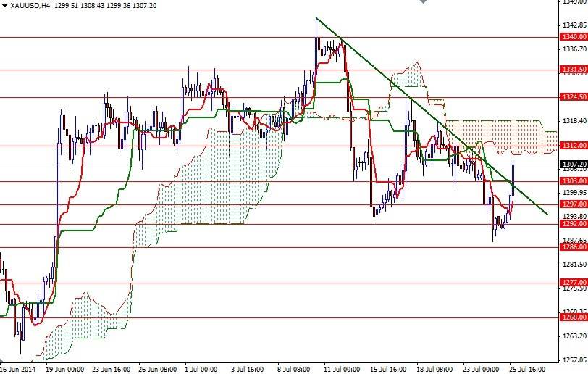The height and width of the screenshot is (374, 588).
Task: Click the 1293.80 price scale value
Action: [574, 216]
